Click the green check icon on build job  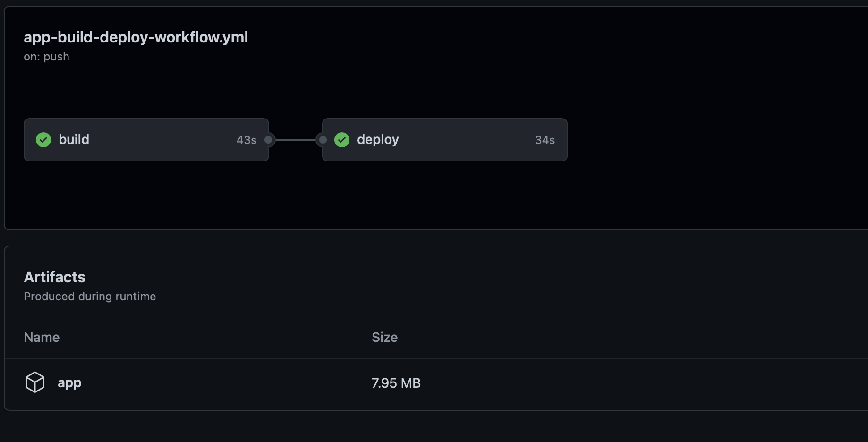[43, 140]
